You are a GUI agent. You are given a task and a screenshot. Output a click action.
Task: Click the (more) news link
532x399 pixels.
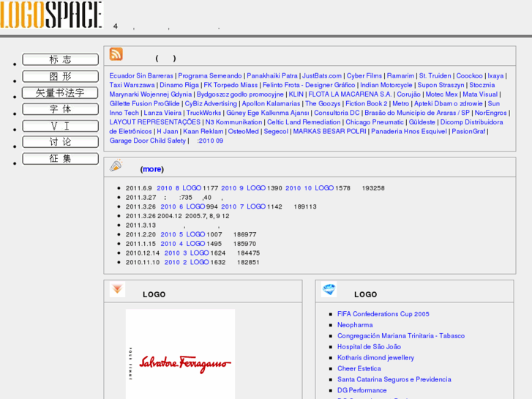[152, 169]
